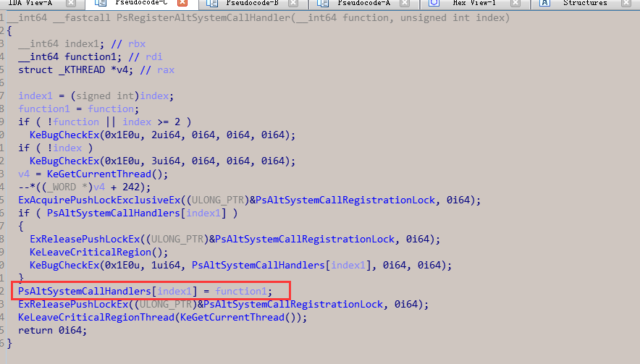This screenshot has width=640, height=364.
Task: Click 'function1' in 'function1 = function'
Action: coord(44,109)
